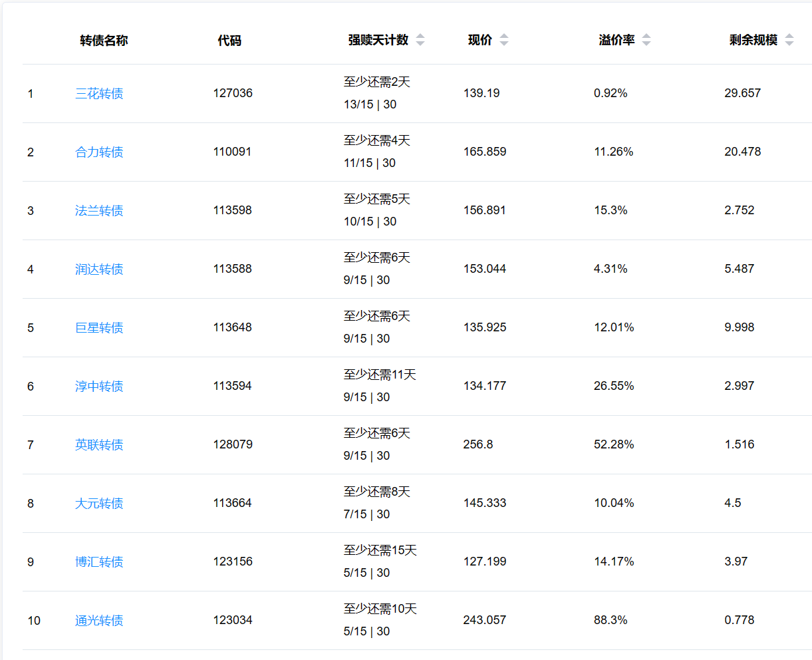Sort by 强赎天计数 sort arrows
Image resolution: width=812 pixels, height=660 pixels.
click(420, 40)
